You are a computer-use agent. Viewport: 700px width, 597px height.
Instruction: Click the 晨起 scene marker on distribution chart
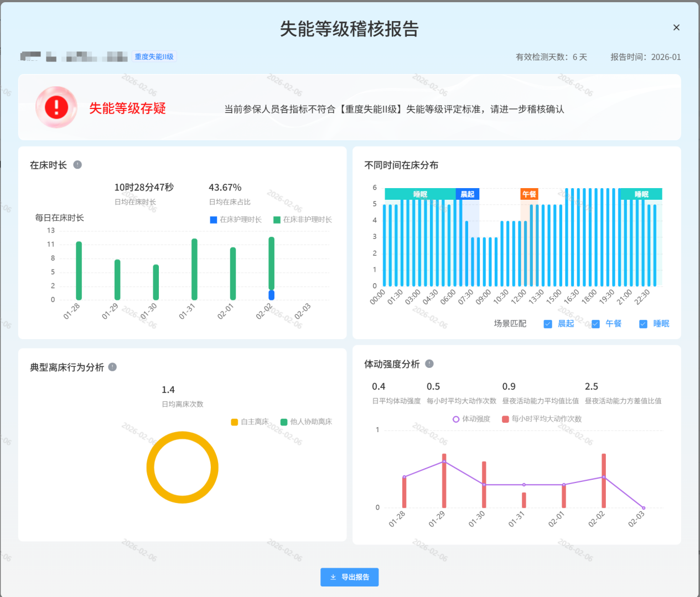coord(468,194)
